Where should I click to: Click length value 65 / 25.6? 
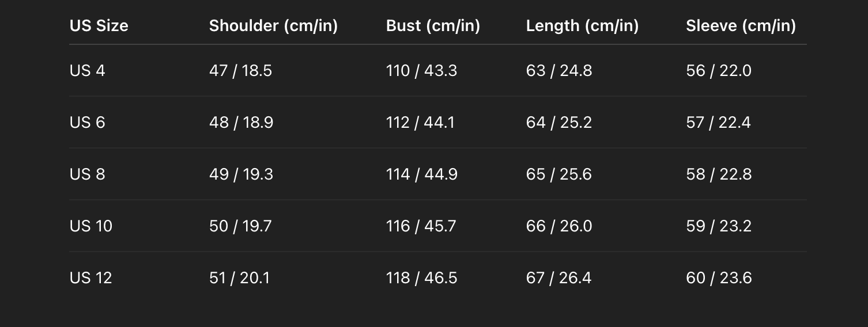pos(558,174)
